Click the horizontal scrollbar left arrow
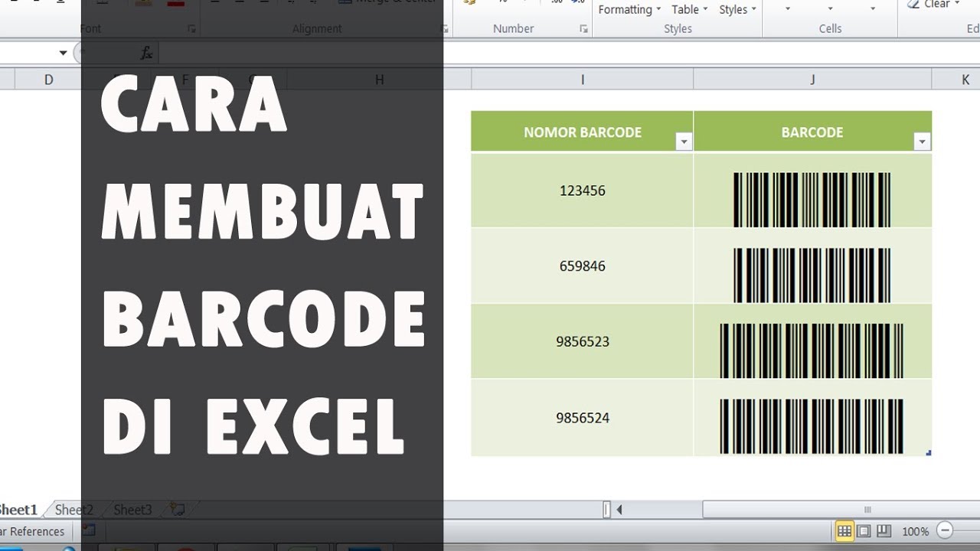980x551 pixels. pyautogui.click(x=619, y=510)
